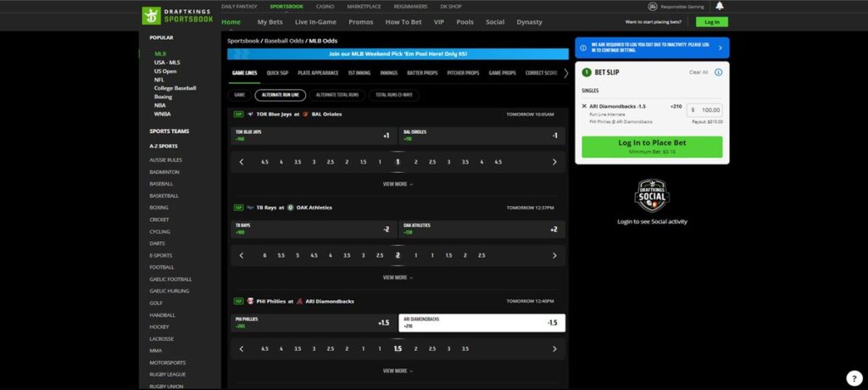Toggle the TB Rays -2 bet
Screen dimensions: 868x390
pos(314,230)
